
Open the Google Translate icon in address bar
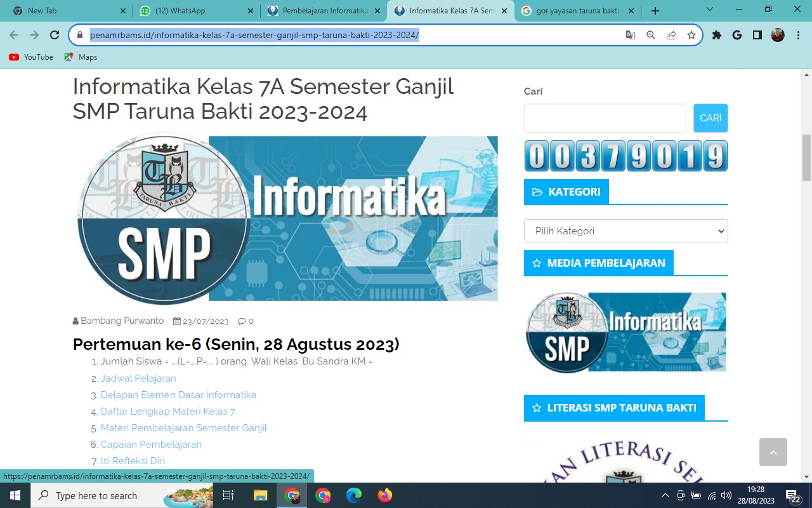pyautogui.click(x=631, y=36)
